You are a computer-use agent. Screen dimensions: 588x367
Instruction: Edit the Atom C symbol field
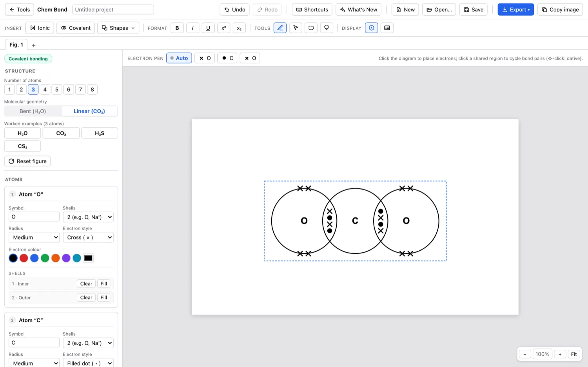point(34,343)
